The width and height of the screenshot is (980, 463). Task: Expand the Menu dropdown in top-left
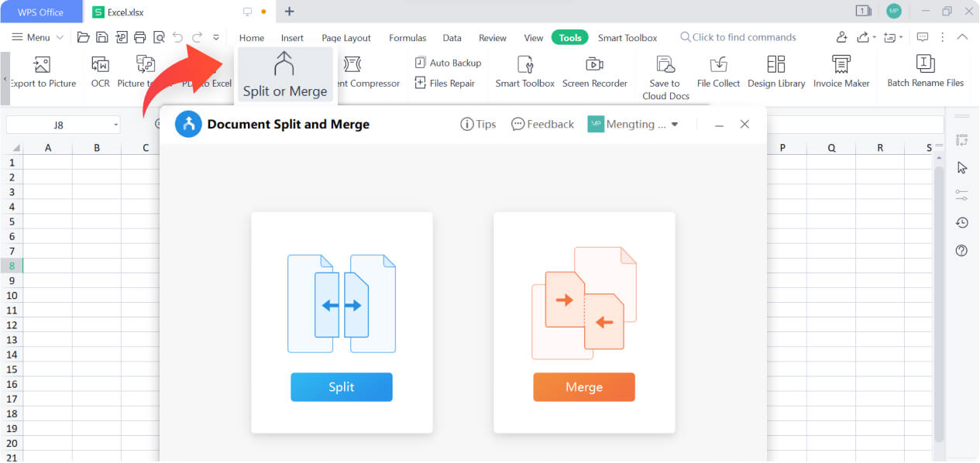click(36, 36)
